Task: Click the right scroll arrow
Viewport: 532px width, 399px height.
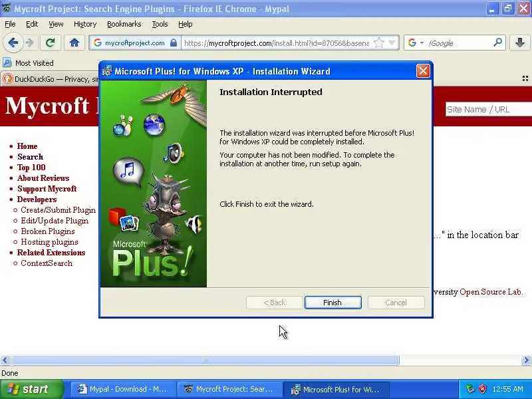Action: [526, 360]
